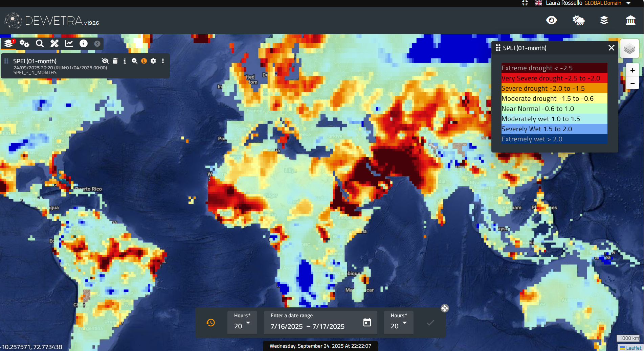This screenshot has width=644, height=351.
Task: Open the SPEI layer three-dot more menu
Action: [163, 61]
